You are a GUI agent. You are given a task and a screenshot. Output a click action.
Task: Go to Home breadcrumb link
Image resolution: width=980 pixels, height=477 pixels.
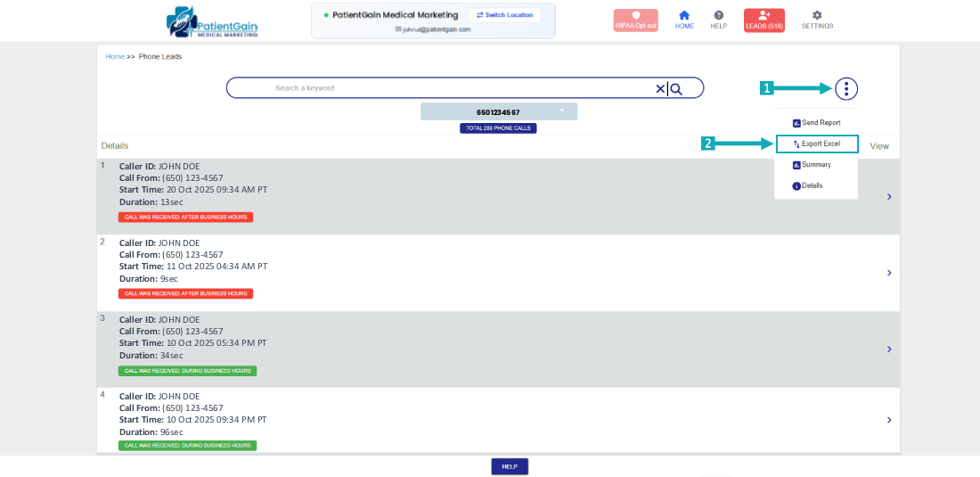click(x=115, y=57)
